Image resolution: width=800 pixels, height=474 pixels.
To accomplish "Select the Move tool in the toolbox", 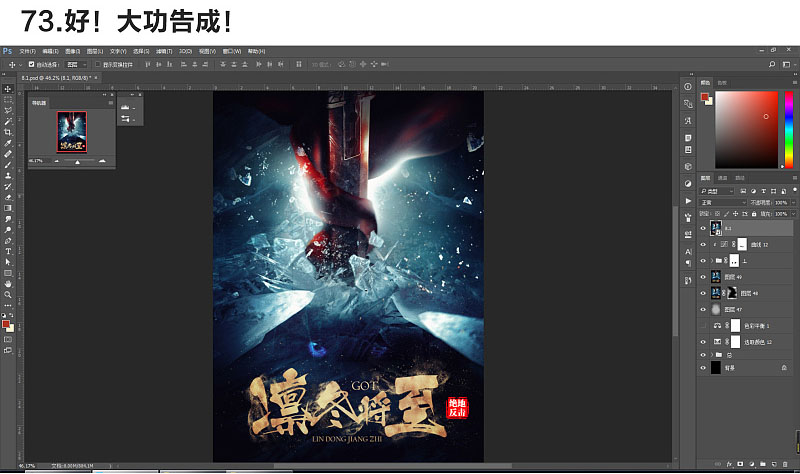I will point(8,89).
